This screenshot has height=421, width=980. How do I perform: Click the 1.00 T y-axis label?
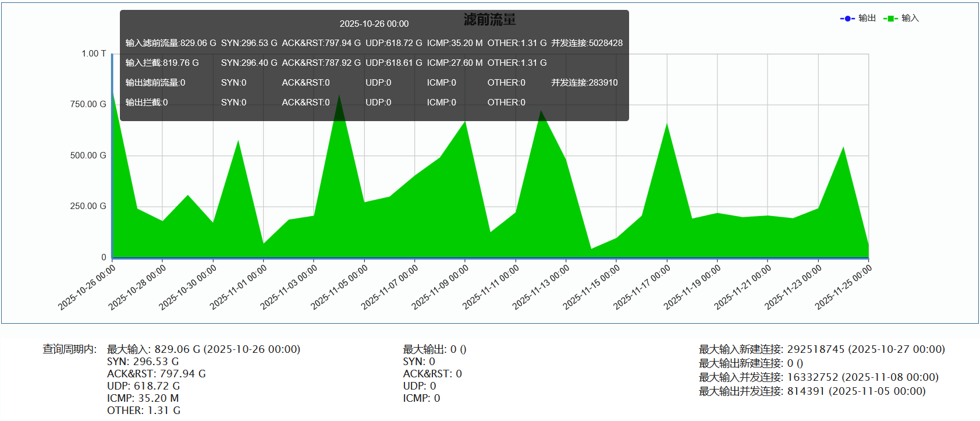[x=94, y=54]
